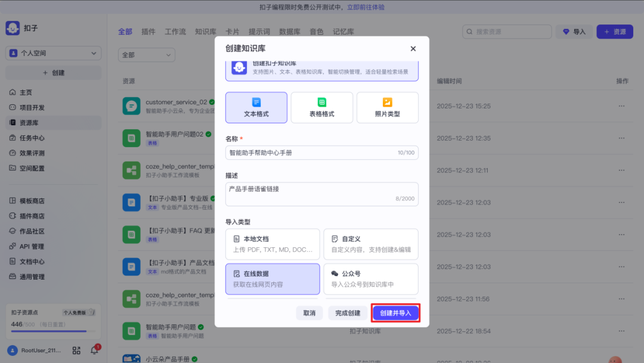Open 项目开发 in the sidebar

[x=32, y=108]
